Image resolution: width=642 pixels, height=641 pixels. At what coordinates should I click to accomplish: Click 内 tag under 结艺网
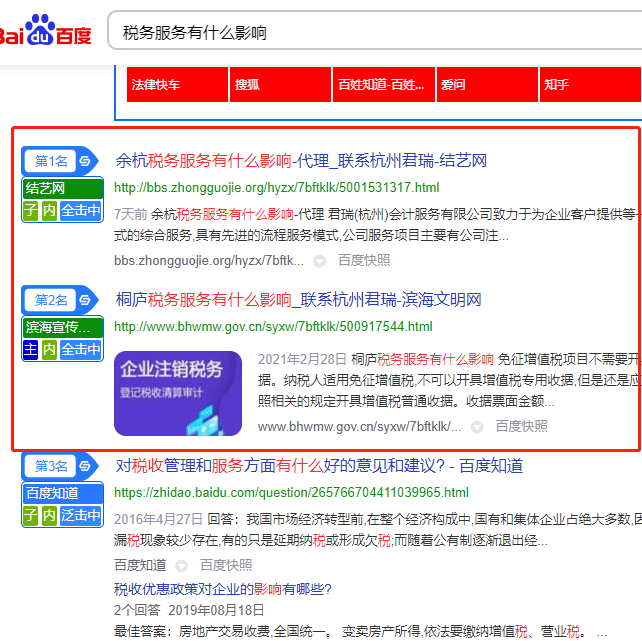tap(49, 211)
